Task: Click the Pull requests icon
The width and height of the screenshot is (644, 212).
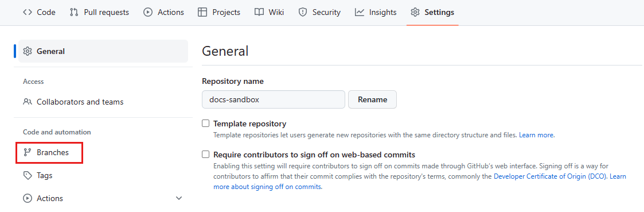Action: click(74, 12)
